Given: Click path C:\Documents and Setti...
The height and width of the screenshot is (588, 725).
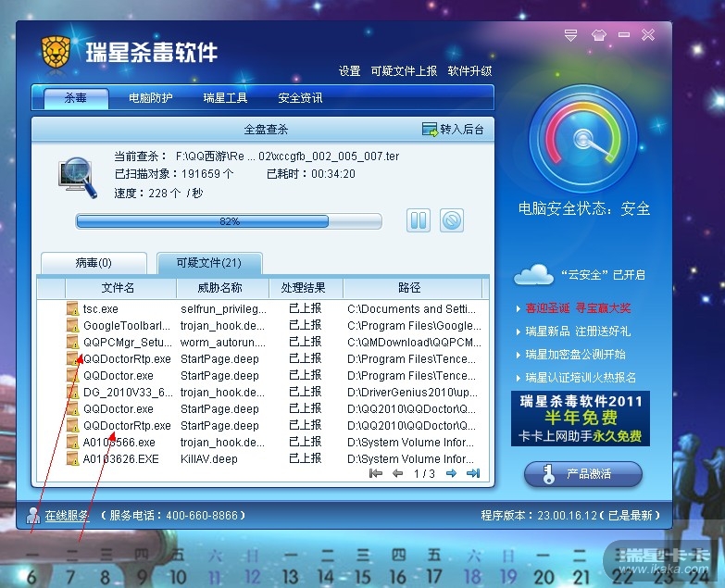Looking at the screenshot, I should (411, 308).
